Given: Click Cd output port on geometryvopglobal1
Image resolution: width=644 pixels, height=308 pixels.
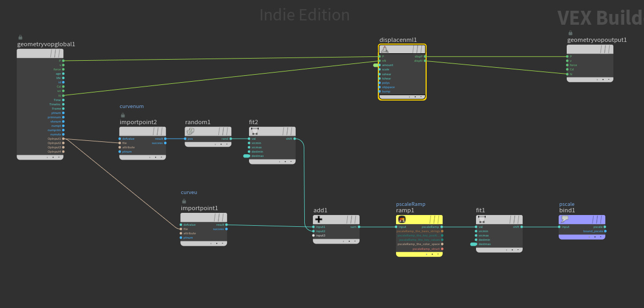Looking at the screenshot, I should (63, 87).
